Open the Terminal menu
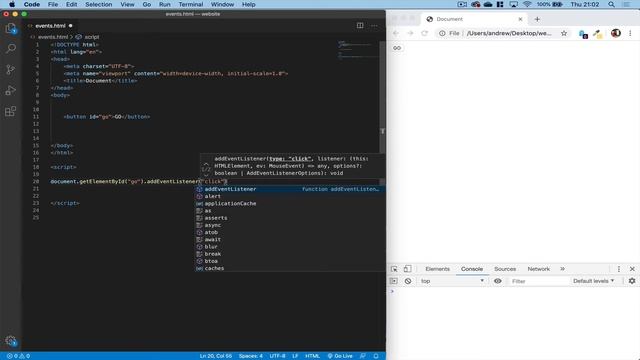Viewport: 640px width, 360px height. [191, 4]
